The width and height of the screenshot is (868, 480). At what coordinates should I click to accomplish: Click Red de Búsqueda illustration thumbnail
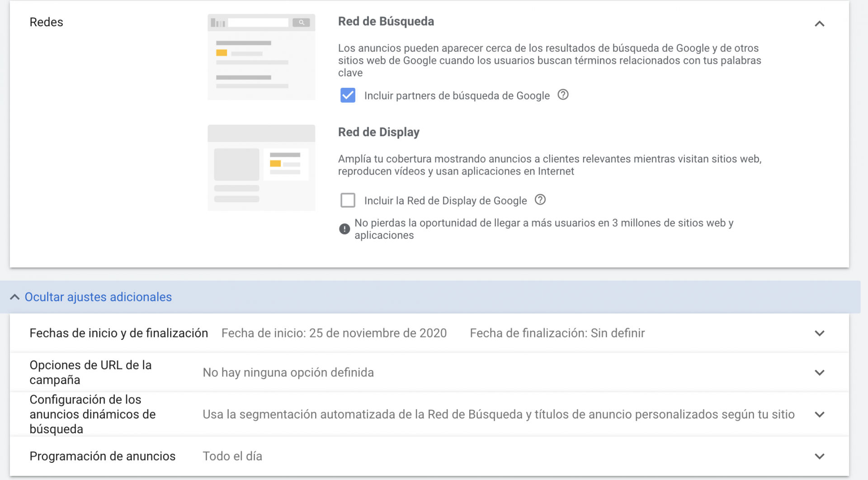click(261, 57)
